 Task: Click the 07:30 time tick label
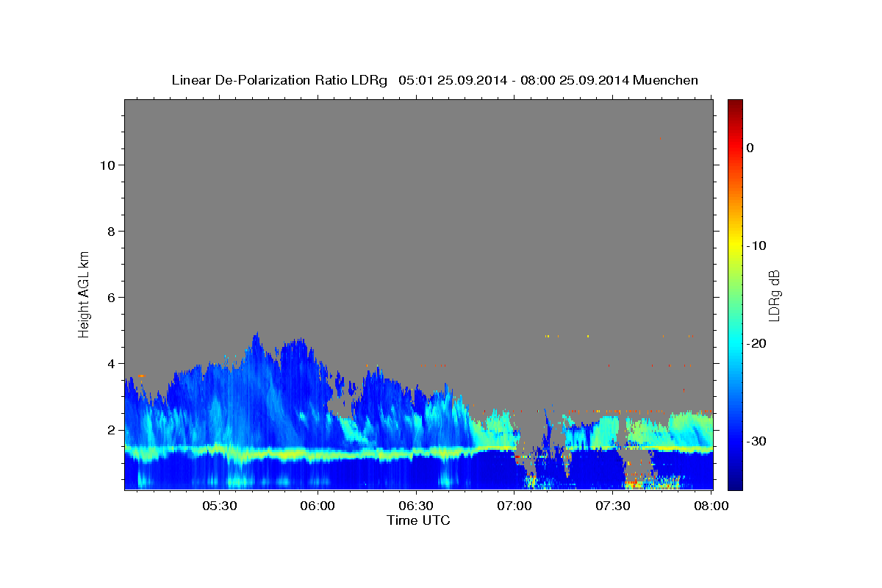tap(613, 506)
